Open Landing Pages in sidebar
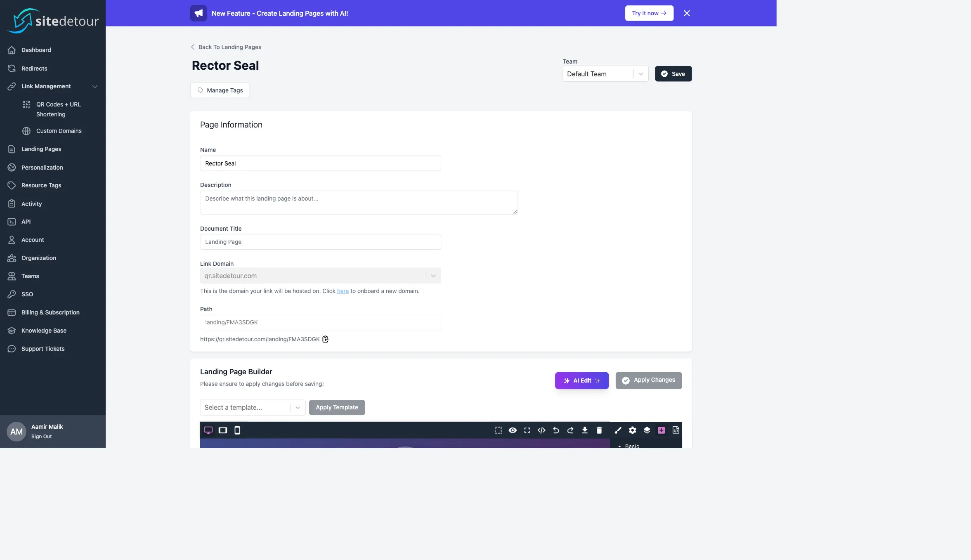 41,149
